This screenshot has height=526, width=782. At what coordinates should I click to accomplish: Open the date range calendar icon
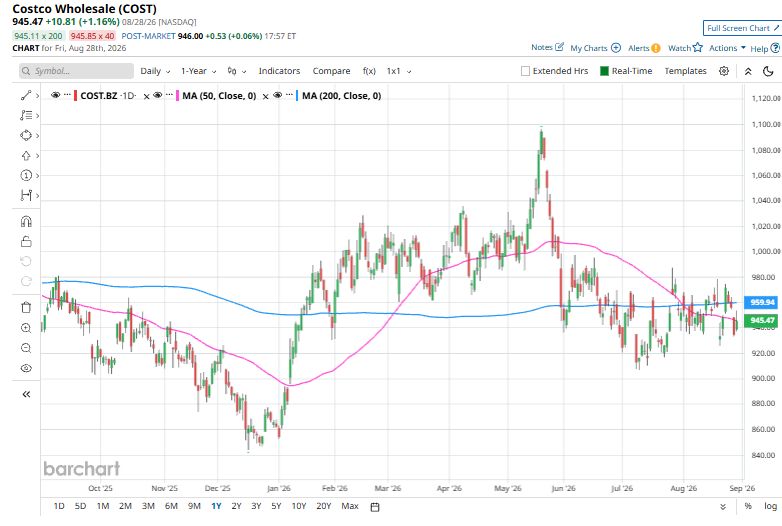click(375, 507)
